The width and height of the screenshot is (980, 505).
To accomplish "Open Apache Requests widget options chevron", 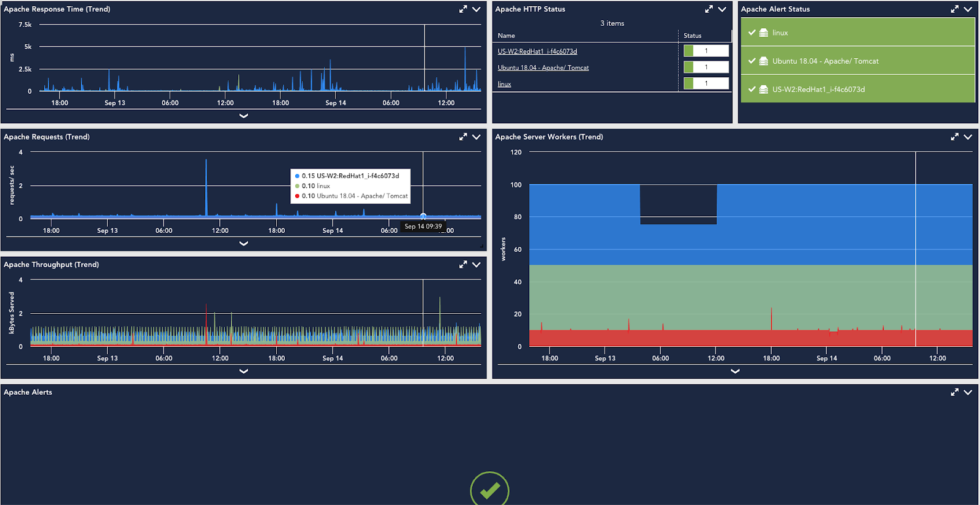I will click(477, 137).
